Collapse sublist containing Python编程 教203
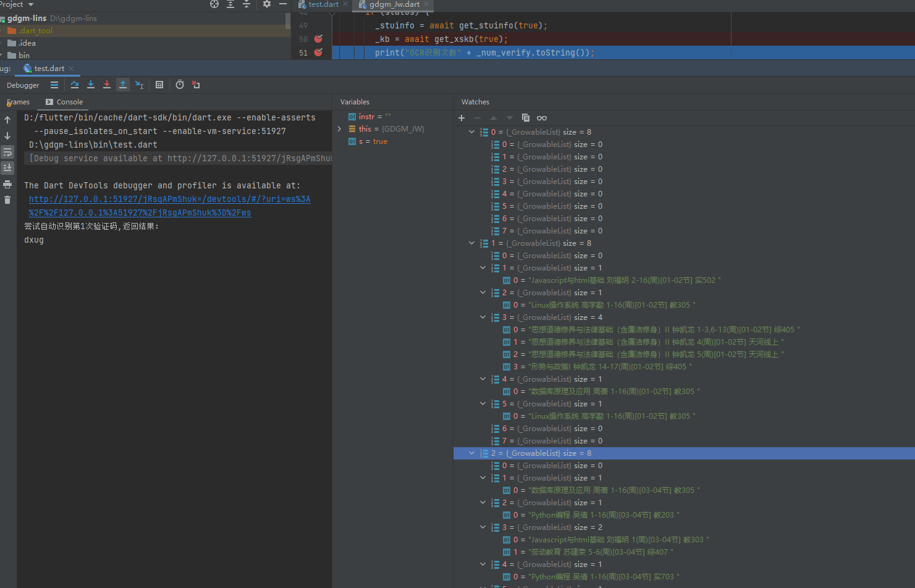The height and width of the screenshot is (588, 915). [483, 503]
